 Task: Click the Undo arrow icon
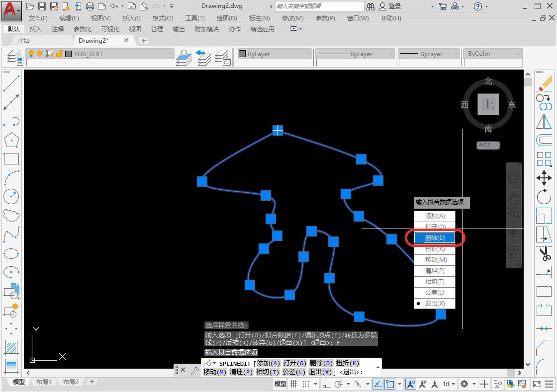pyautogui.click(x=114, y=6)
